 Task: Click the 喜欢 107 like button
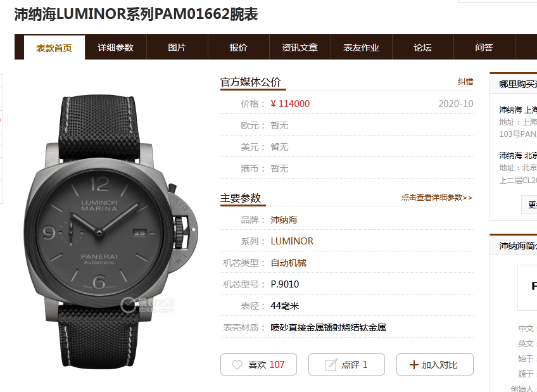click(258, 365)
